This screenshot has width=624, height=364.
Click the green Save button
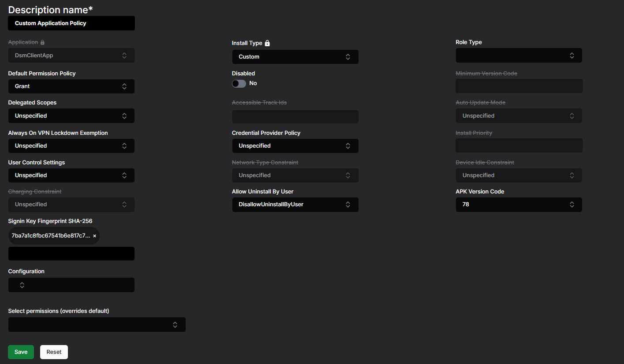pyautogui.click(x=21, y=352)
